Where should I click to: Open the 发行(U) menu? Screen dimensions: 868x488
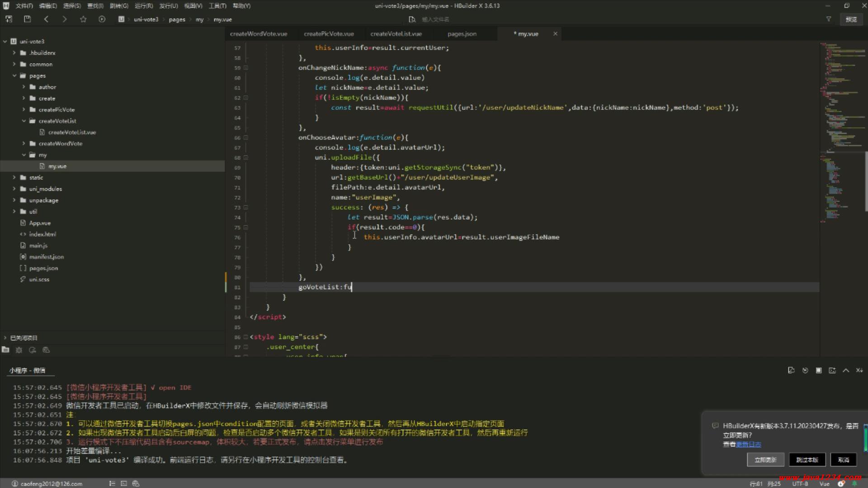(x=168, y=6)
